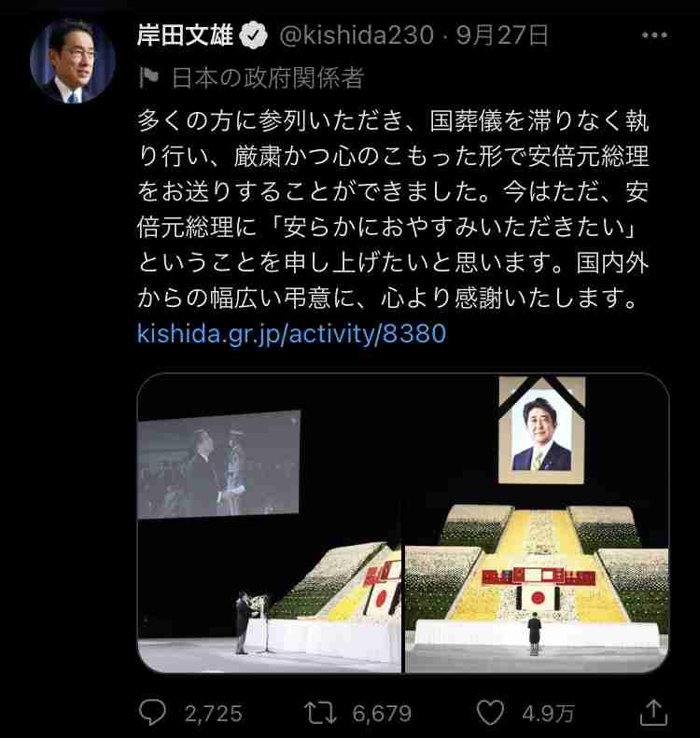The height and width of the screenshot is (738, 700).
Task: Tap the retweet arrows icon
Action: [x=320, y=713]
